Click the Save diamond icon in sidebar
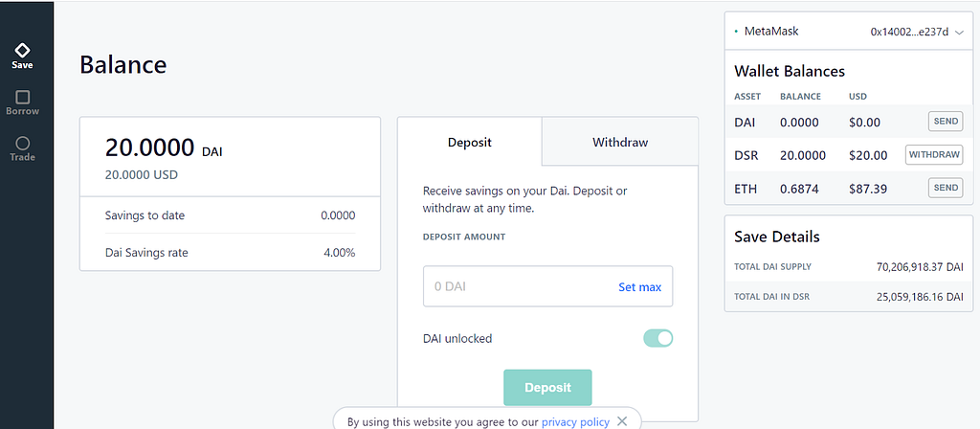The width and height of the screenshot is (980, 429). tap(22, 50)
